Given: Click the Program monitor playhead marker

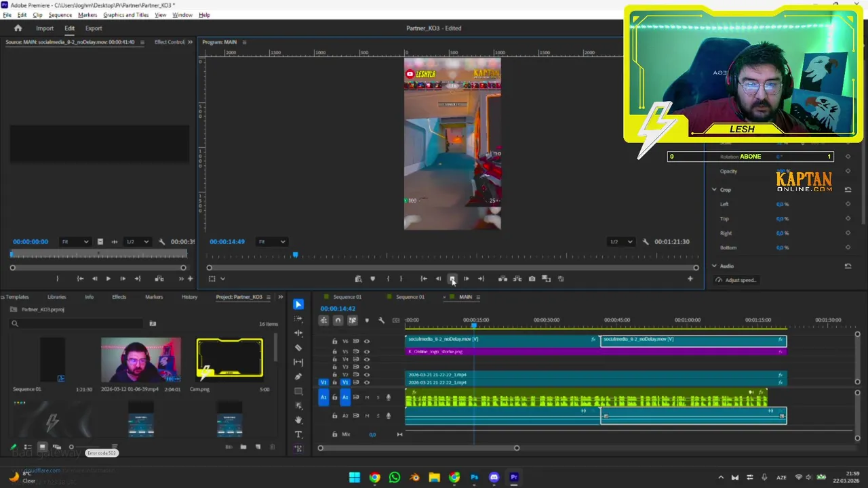Looking at the screenshot, I should tap(295, 255).
